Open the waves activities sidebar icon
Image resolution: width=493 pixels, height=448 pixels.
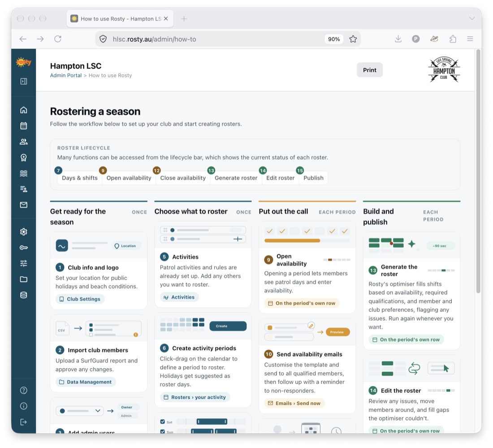(x=24, y=174)
